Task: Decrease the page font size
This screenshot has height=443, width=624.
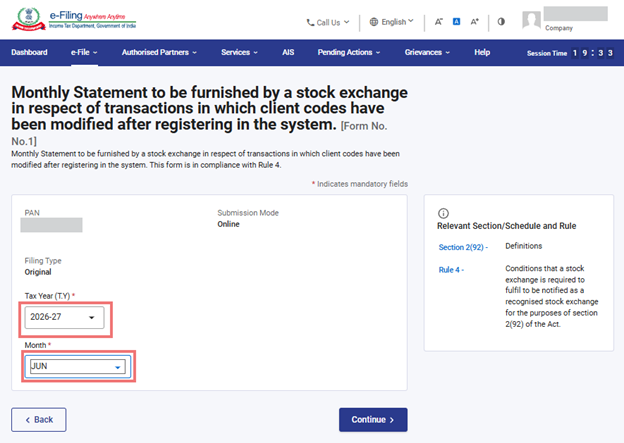Action: (x=438, y=21)
